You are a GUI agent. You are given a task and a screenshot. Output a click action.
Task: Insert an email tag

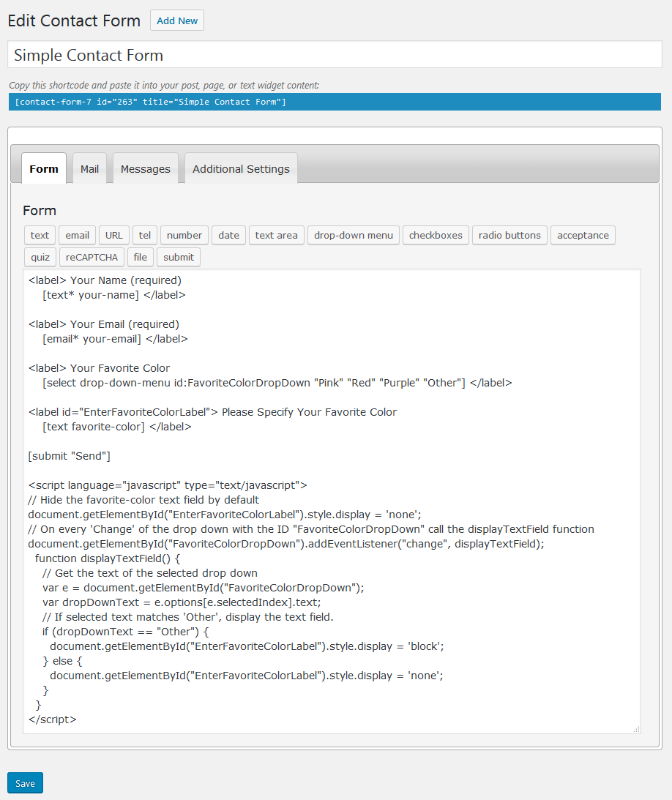(77, 235)
